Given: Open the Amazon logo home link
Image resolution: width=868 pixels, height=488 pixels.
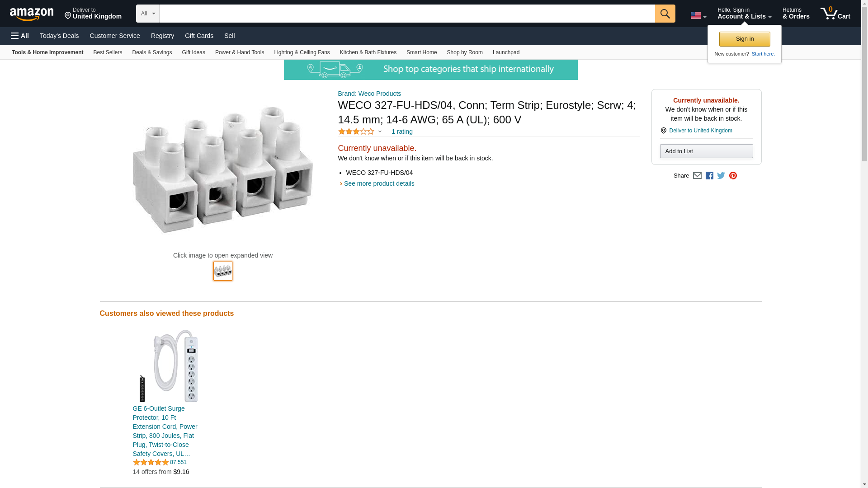Looking at the screenshot, I should click(32, 14).
